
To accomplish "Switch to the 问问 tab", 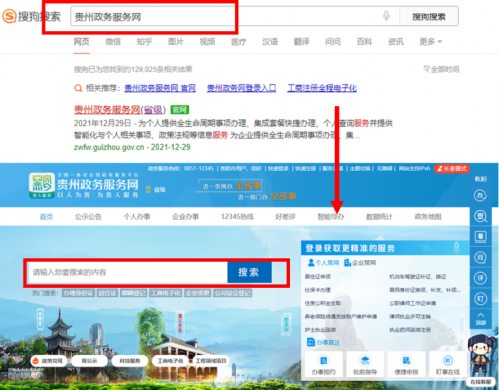I will tap(333, 42).
